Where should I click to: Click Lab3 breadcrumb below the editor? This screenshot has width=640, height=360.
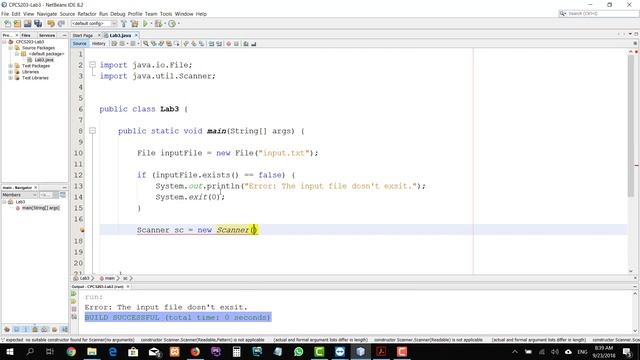[x=84, y=278]
